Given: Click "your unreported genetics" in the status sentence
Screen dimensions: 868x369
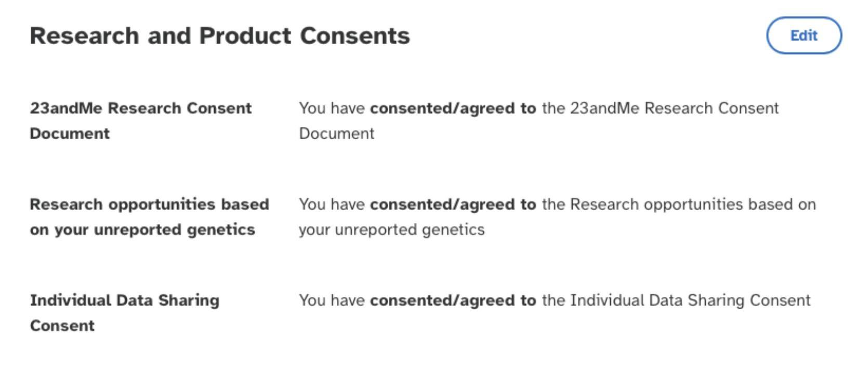Looking at the screenshot, I should [391, 230].
